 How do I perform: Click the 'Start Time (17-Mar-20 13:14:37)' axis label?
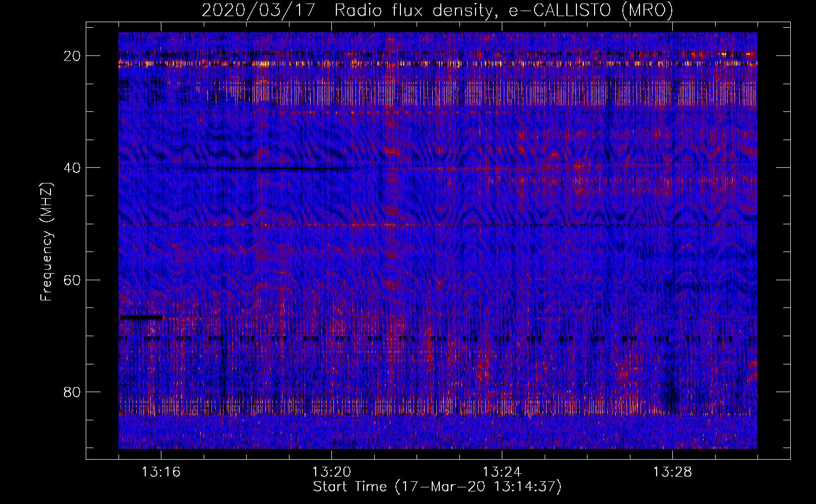coord(437,487)
